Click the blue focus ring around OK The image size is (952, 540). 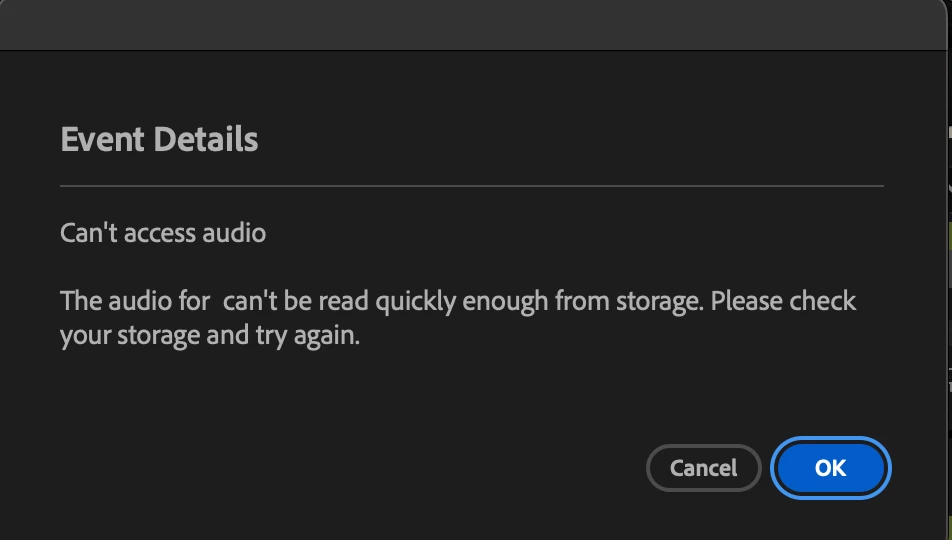831,439
